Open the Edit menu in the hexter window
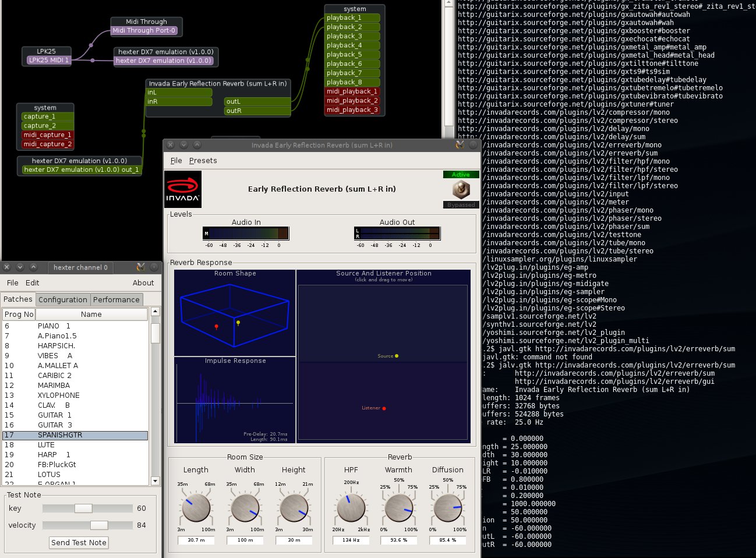Image resolution: width=756 pixels, height=558 pixels. [33, 283]
